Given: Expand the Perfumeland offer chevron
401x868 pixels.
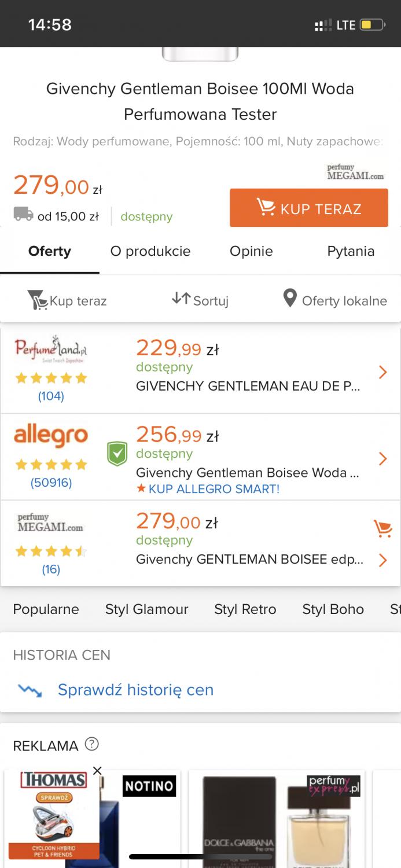Looking at the screenshot, I should tap(382, 372).
